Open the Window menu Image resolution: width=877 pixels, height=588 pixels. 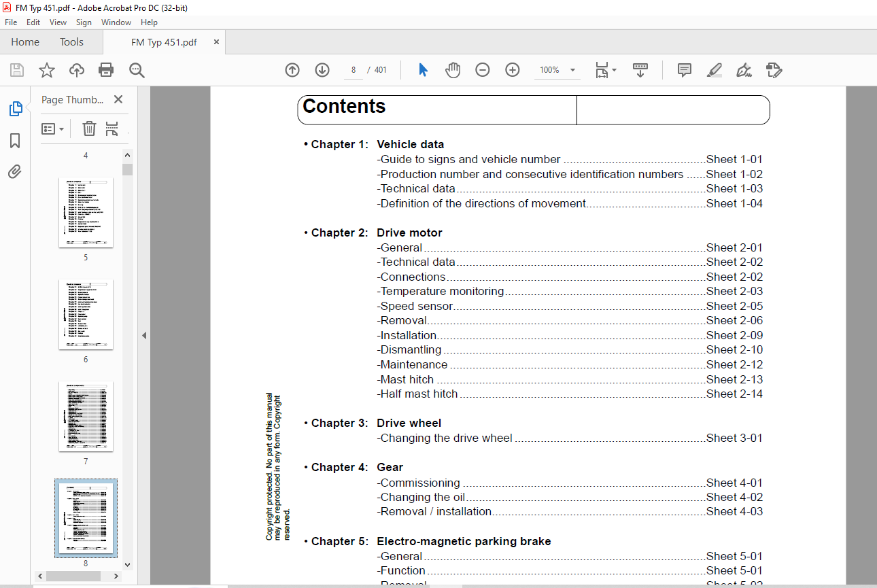116,22
